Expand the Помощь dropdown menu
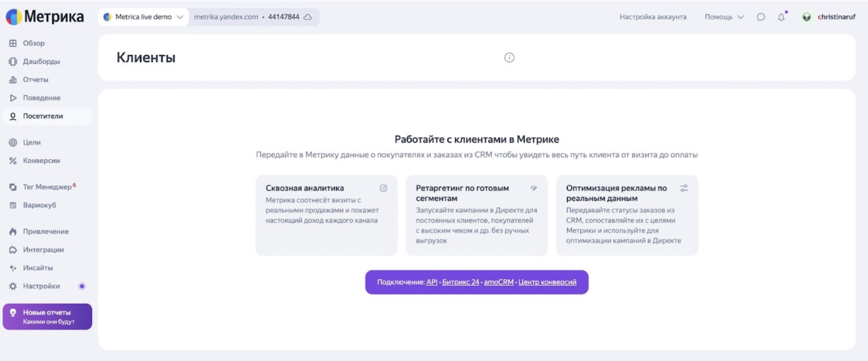The height and width of the screenshot is (361, 868). click(x=724, y=17)
